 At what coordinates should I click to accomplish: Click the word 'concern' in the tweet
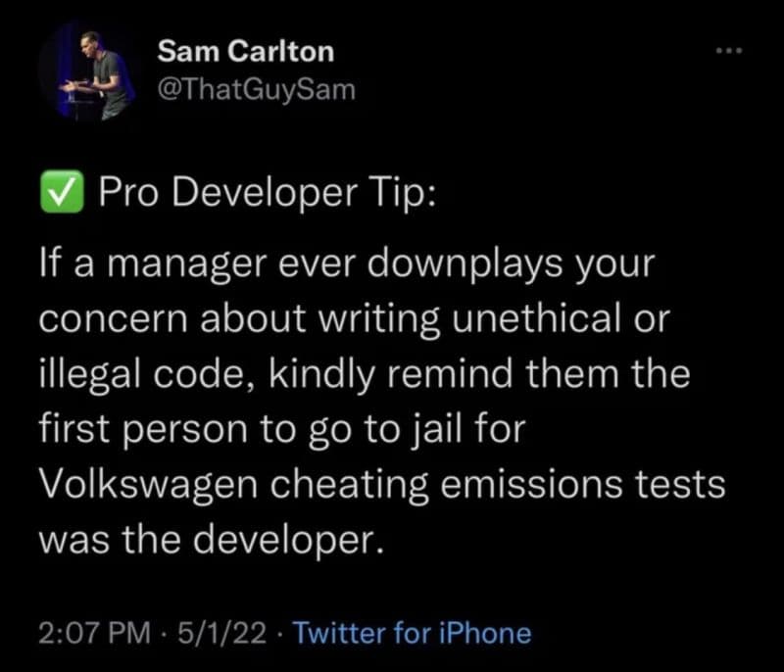[x=114, y=320]
